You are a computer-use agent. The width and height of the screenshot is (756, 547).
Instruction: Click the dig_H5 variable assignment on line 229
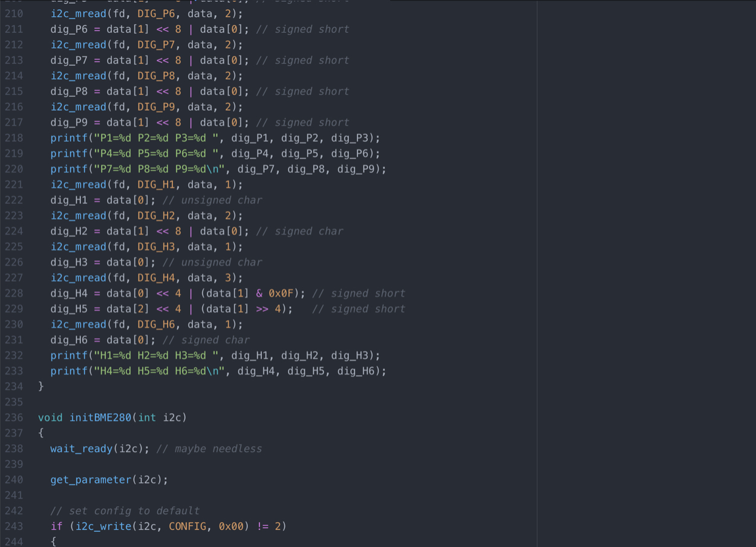(x=69, y=309)
